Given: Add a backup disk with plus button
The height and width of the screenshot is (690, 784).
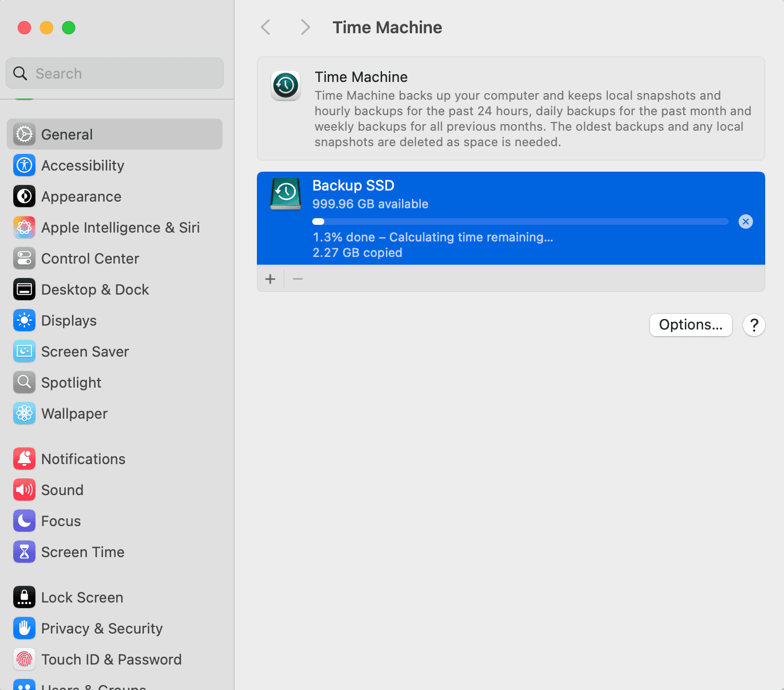Looking at the screenshot, I should (270, 279).
